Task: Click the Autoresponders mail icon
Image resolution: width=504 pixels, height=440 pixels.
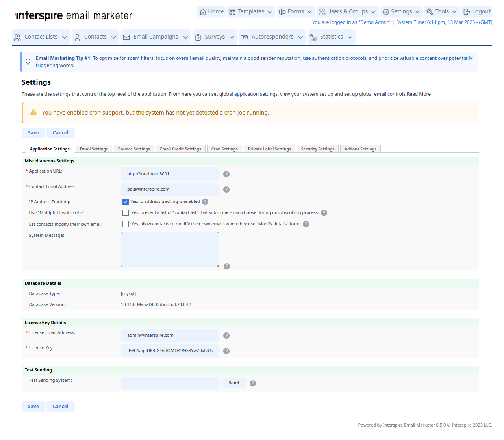Action: 245,37
